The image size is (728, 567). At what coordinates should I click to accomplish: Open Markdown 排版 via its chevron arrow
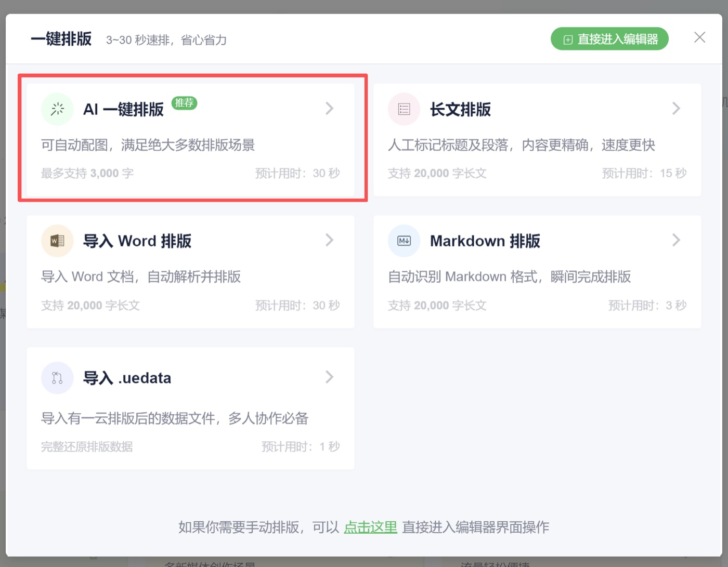(676, 240)
